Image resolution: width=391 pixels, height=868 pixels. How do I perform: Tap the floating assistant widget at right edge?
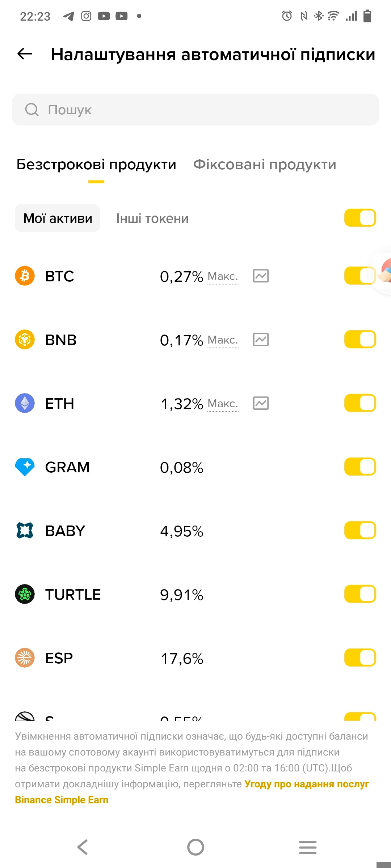382,271
